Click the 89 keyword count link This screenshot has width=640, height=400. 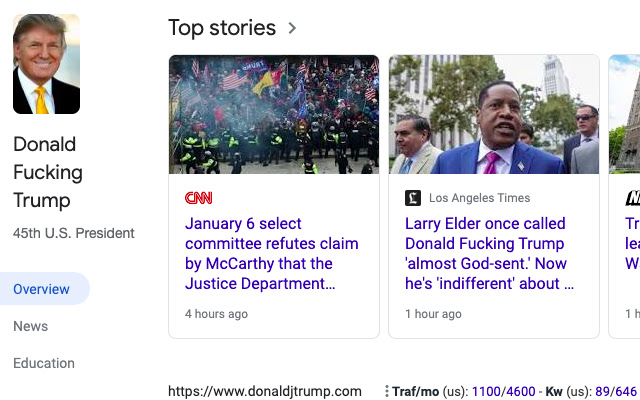(x=602, y=391)
